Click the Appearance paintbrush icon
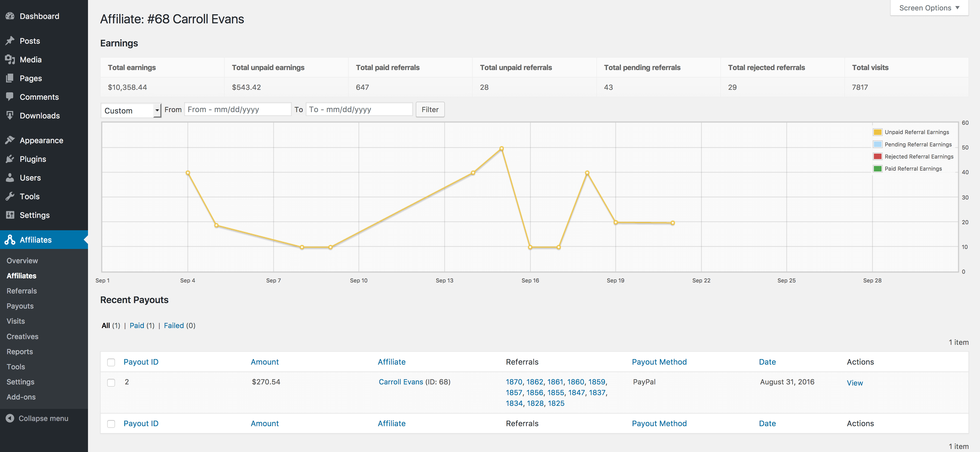 pos(10,140)
